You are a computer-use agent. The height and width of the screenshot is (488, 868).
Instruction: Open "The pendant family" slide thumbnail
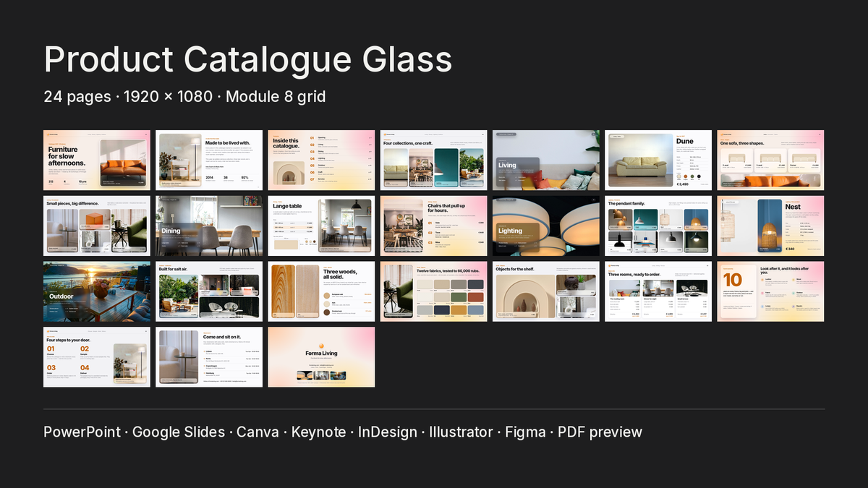(x=658, y=226)
